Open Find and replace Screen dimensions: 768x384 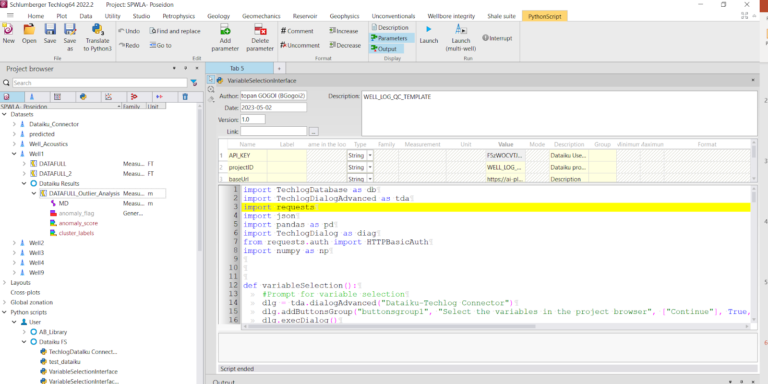[x=175, y=31]
